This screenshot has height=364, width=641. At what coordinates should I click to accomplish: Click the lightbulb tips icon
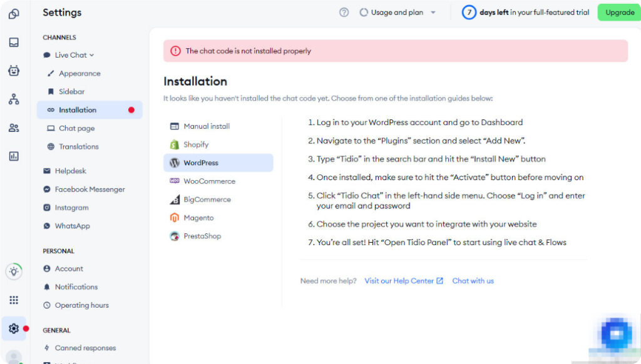[x=14, y=271]
